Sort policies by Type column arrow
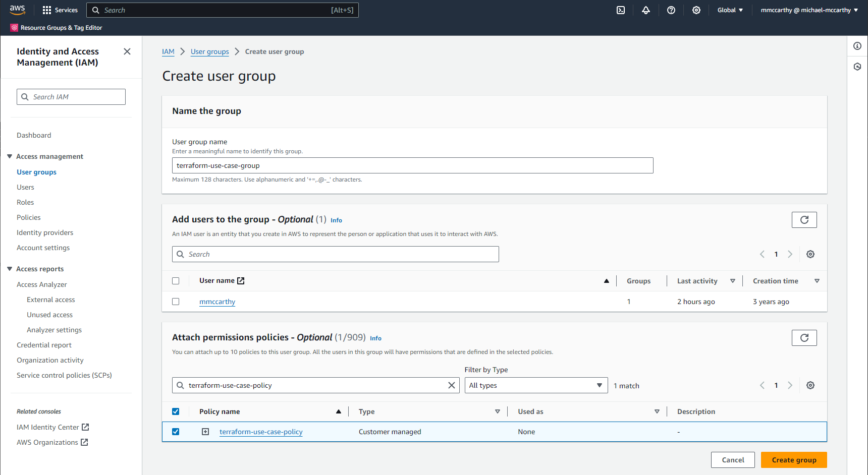 tap(498, 411)
